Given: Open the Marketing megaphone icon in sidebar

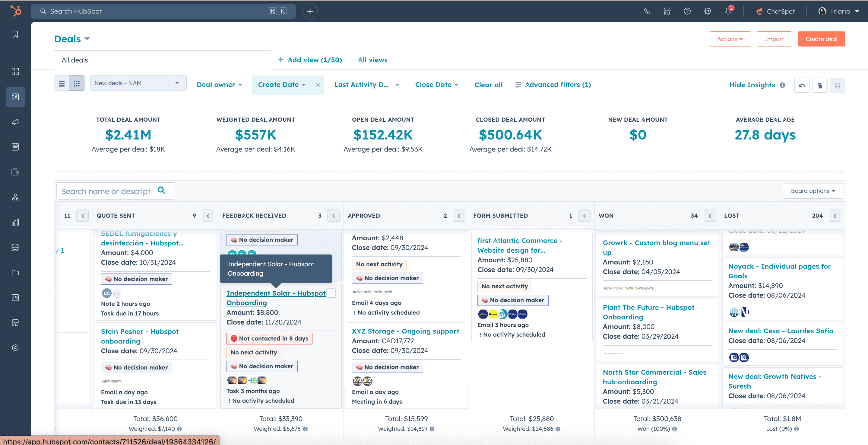Looking at the screenshot, I should [x=15, y=122].
